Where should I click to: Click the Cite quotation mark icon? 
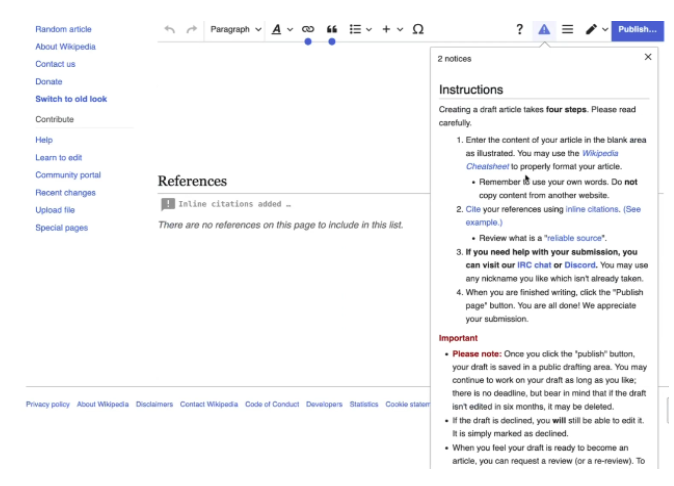[332, 29]
